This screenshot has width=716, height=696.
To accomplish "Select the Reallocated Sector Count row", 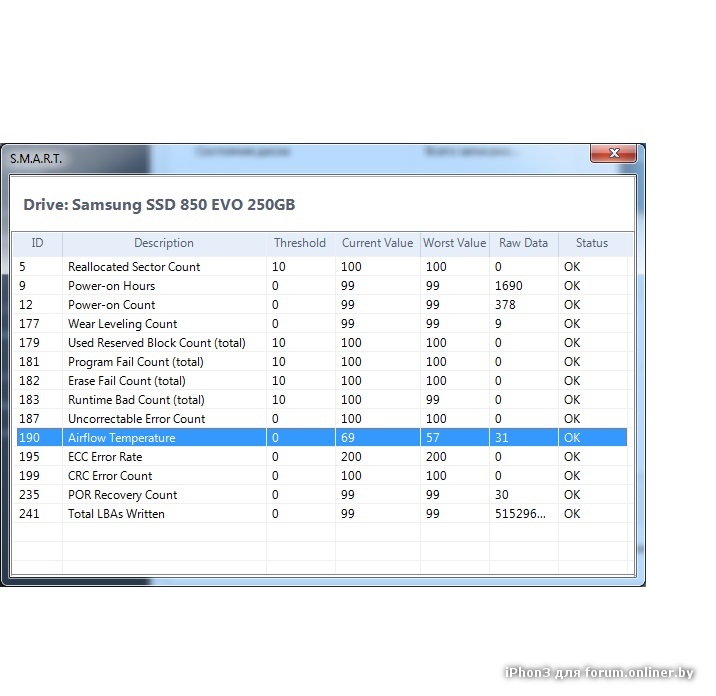I will (321, 267).
